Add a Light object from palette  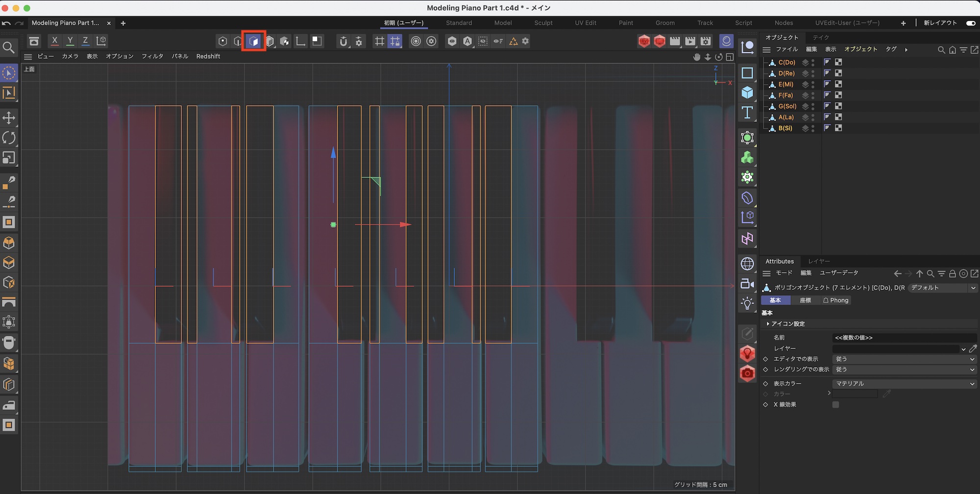click(x=747, y=304)
